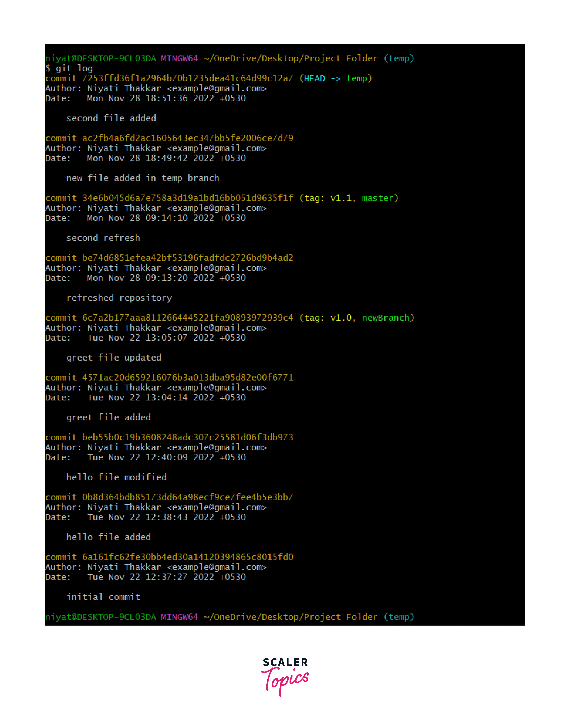570x728 pixels.
Task: Click commit hash starting with 4571ac2
Action: (x=187, y=377)
